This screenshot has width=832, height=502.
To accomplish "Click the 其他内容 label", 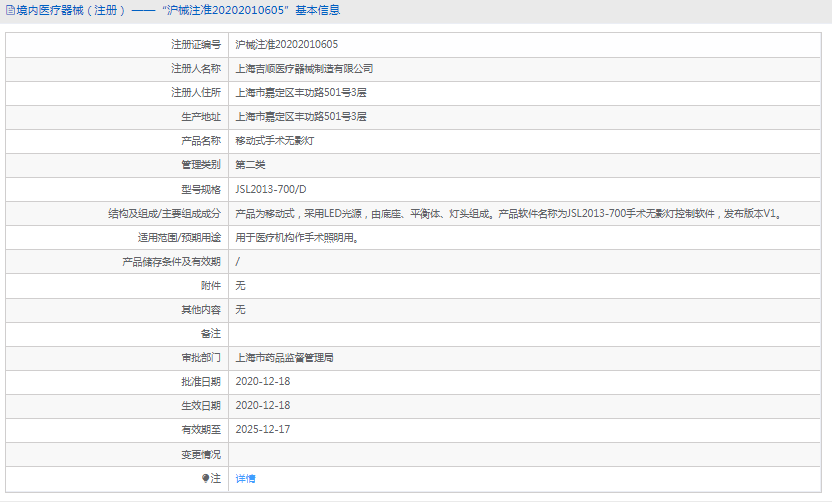I will point(201,309).
